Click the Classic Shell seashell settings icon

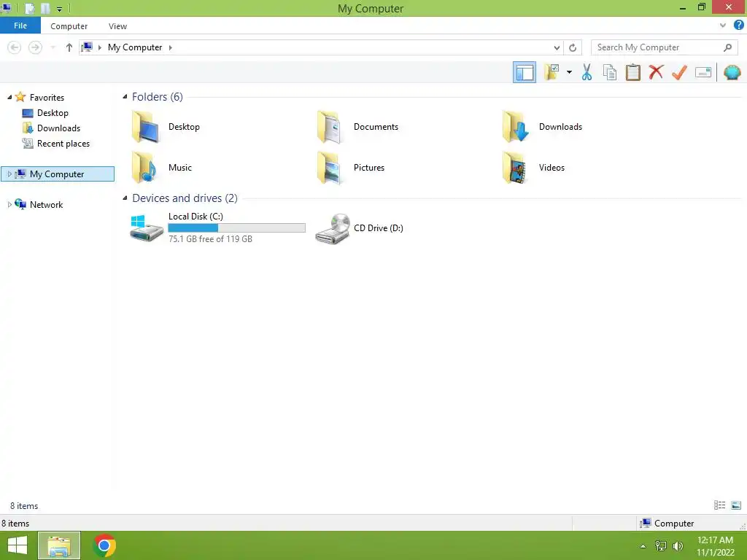click(x=732, y=72)
